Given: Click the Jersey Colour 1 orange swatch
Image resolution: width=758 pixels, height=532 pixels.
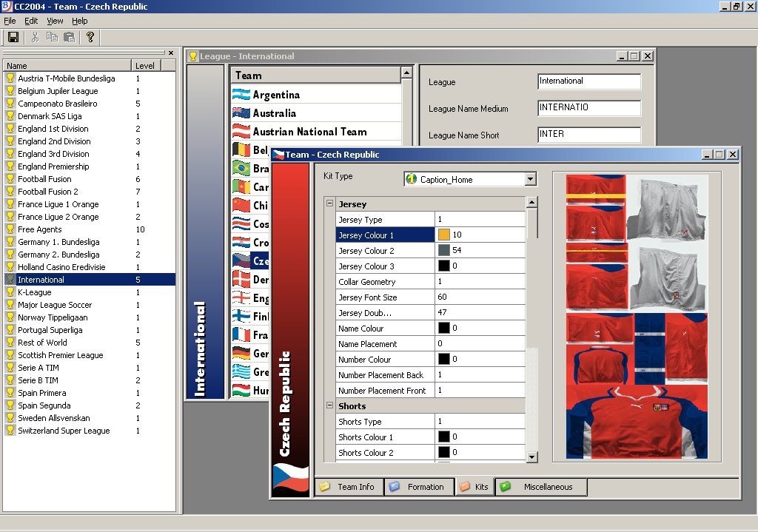Looking at the screenshot, I should 444,235.
